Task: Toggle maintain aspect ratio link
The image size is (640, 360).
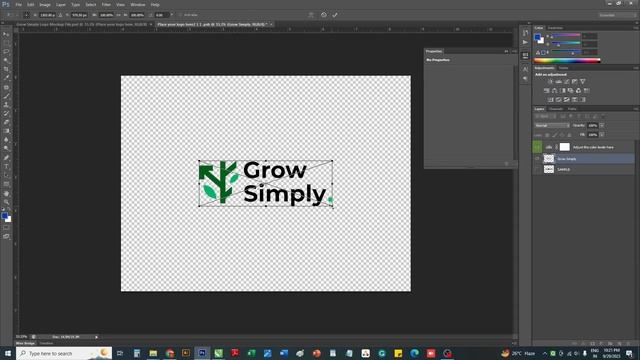Action: [119, 15]
